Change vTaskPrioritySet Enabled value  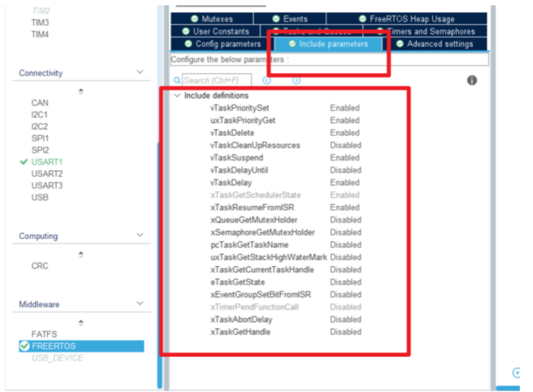[345, 108]
